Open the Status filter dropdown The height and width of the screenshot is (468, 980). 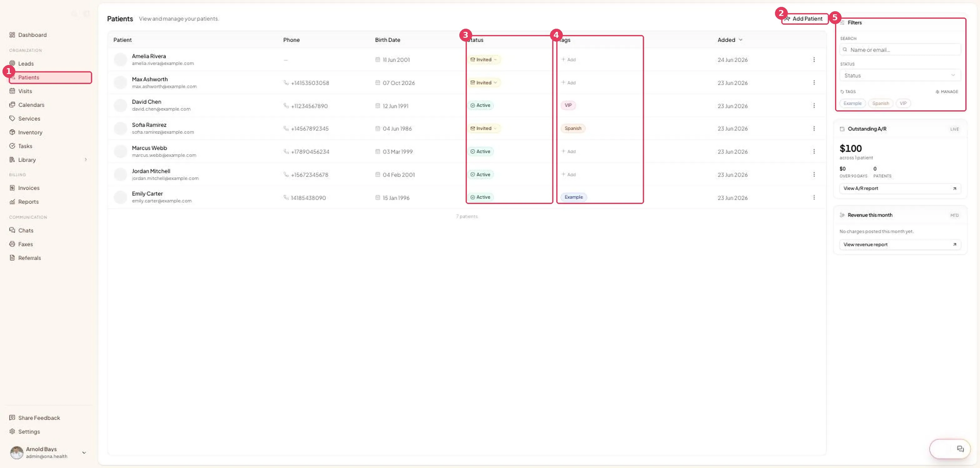pyautogui.click(x=900, y=75)
